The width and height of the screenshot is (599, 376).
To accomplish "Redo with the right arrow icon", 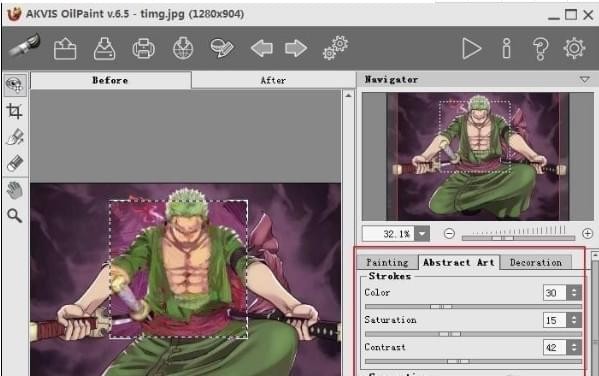I will 296,49.
